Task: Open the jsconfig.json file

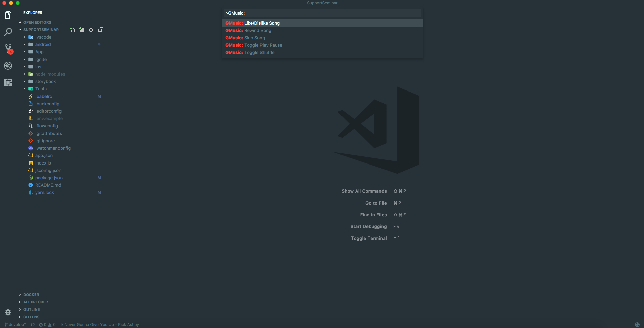Action: pyautogui.click(x=48, y=170)
